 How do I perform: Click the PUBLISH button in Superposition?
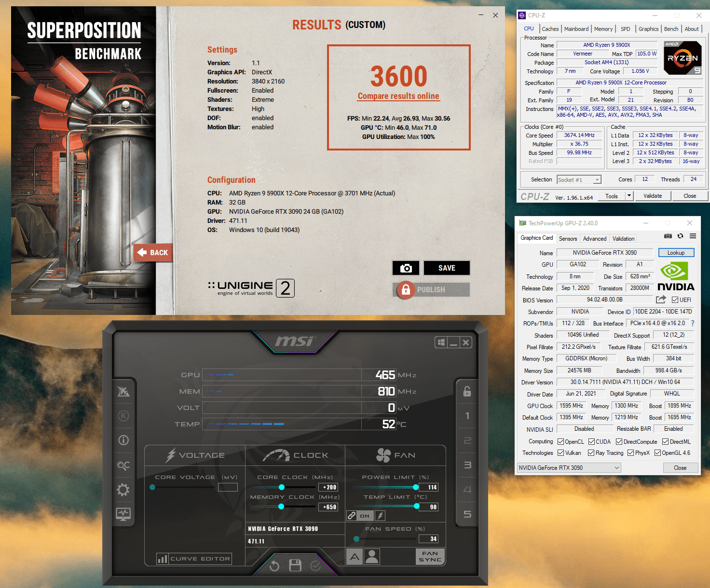coord(431,289)
